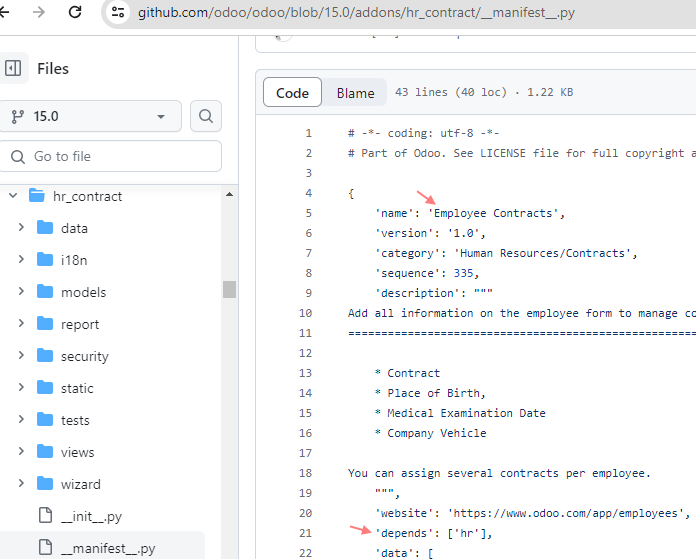
Task: Open the models folder name
Action: coord(83,292)
